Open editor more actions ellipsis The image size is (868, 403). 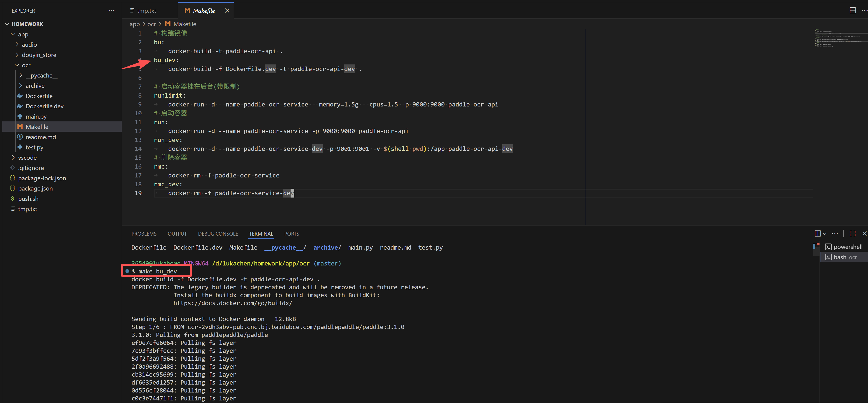pos(864,11)
